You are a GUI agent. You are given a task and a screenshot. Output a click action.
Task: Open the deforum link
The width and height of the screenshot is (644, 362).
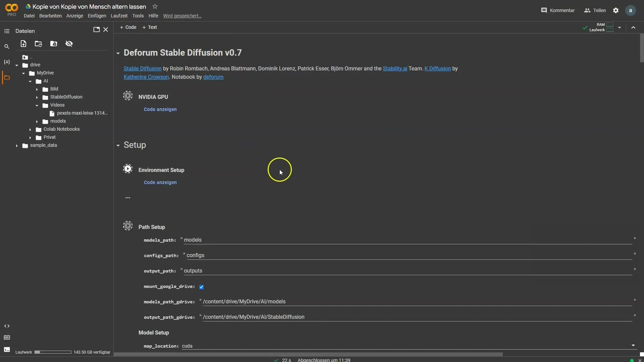click(x=213, y=77)
